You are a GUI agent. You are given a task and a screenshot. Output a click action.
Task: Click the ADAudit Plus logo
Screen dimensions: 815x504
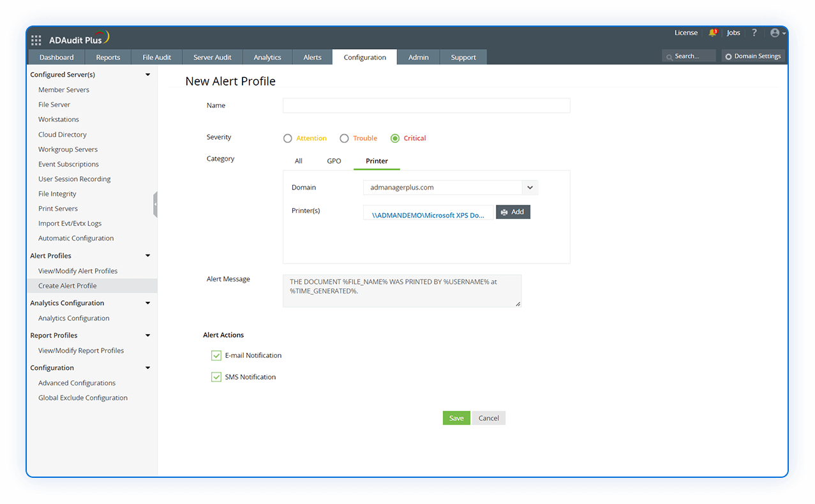coord(79,39)
